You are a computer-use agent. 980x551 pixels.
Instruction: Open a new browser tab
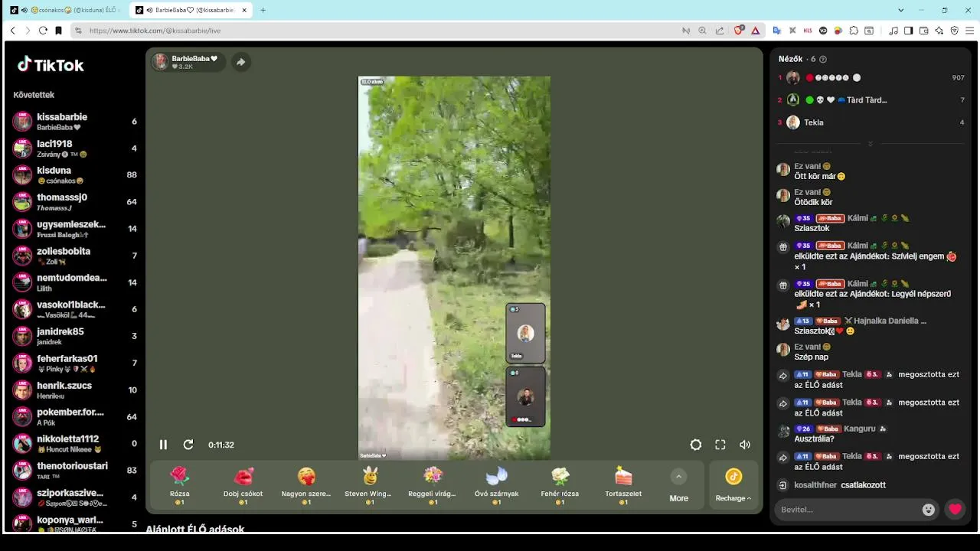coord(263,10)
